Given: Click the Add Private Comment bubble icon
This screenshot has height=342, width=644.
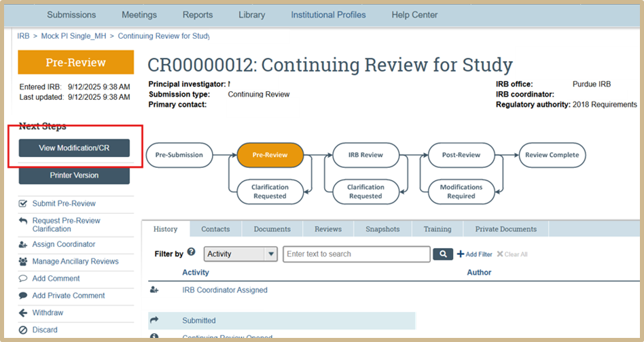Looking at the screenshot, I should (x=23, y=296).
